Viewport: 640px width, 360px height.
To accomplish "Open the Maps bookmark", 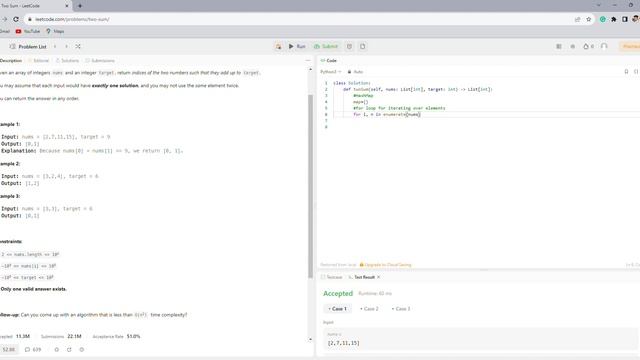I will coord(55,31).
